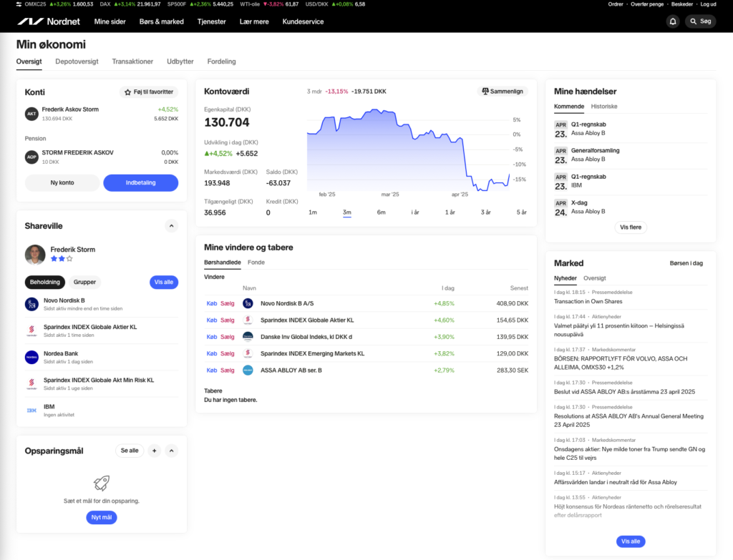Click the plus icon in Opsparingsmål
The image size is (733, 560).
click(x=154, y=451)
